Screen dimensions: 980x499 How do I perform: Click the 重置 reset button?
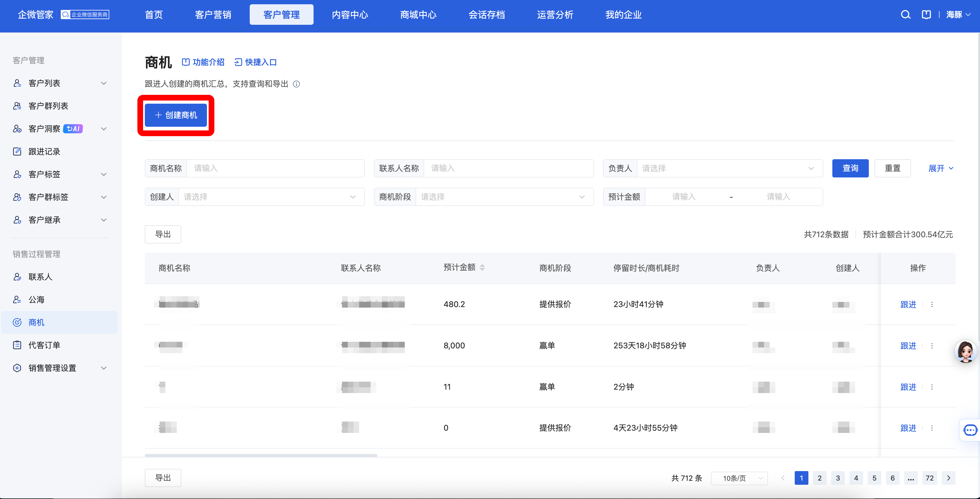(x=892, y=168)
